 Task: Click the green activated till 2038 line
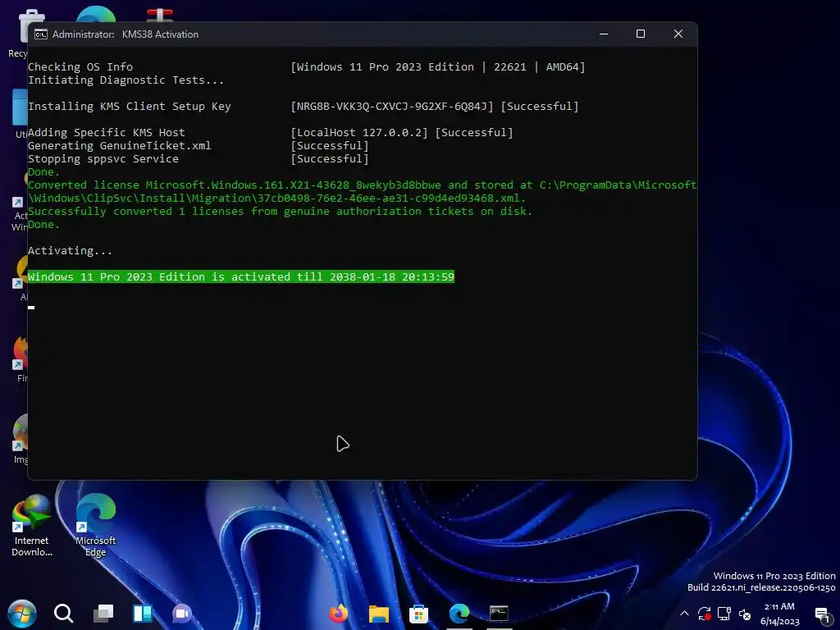pyautogui.click(x=241, y=277)
